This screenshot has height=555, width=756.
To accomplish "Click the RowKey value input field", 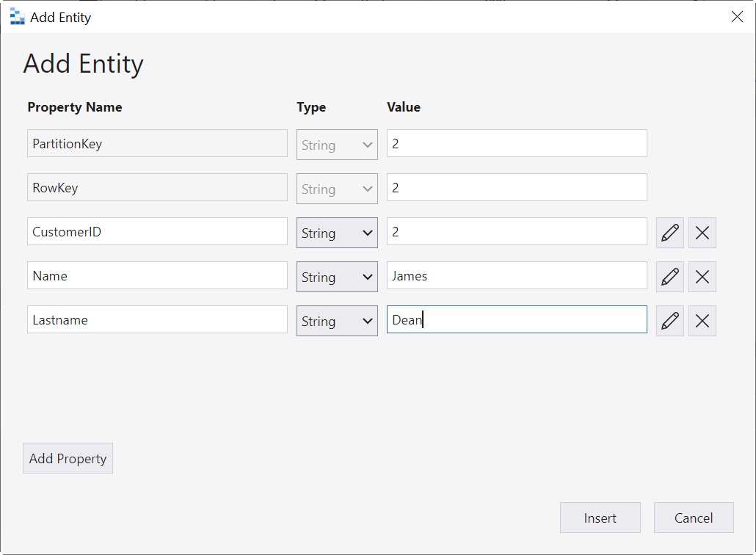I will 517,188.
